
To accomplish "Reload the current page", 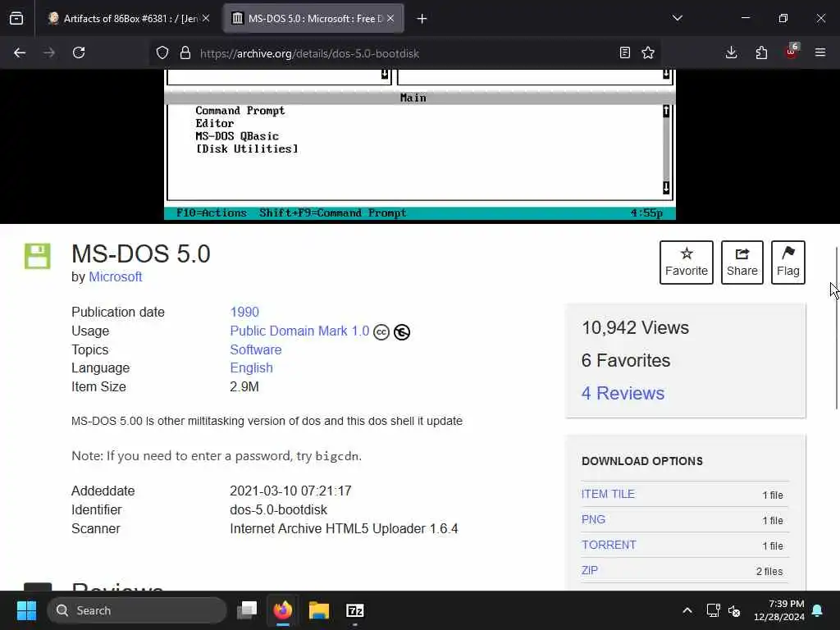I will click(79, 52).
